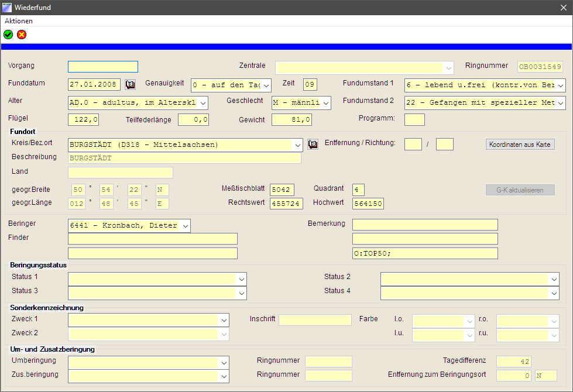Click the Flügel value field

click(83, 119)
